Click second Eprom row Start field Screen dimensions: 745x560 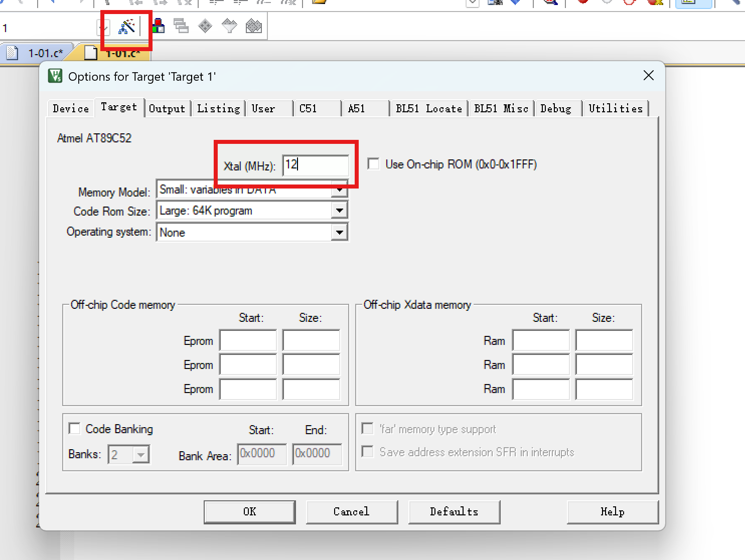pos(248,364)
